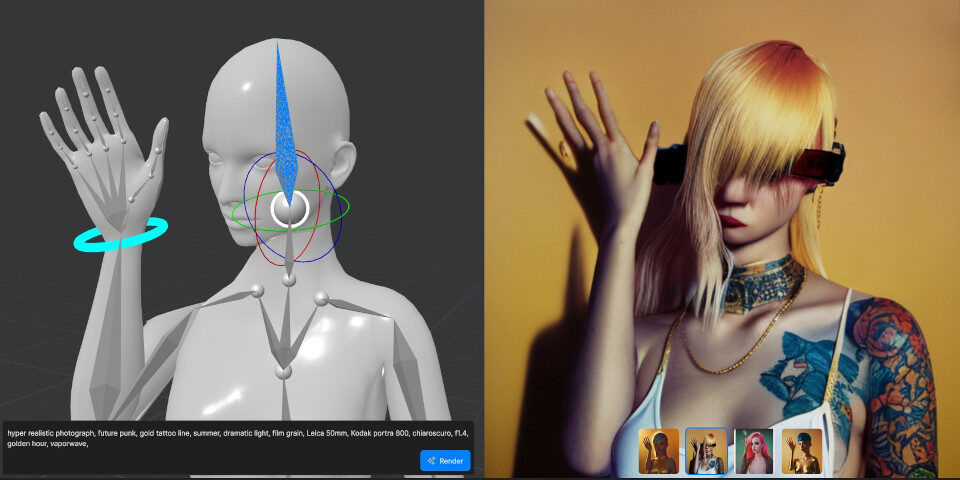Pick the blue-haired gold body thumbnail
The height and width of the screenshot is (480, 960).
coord(802,451)
